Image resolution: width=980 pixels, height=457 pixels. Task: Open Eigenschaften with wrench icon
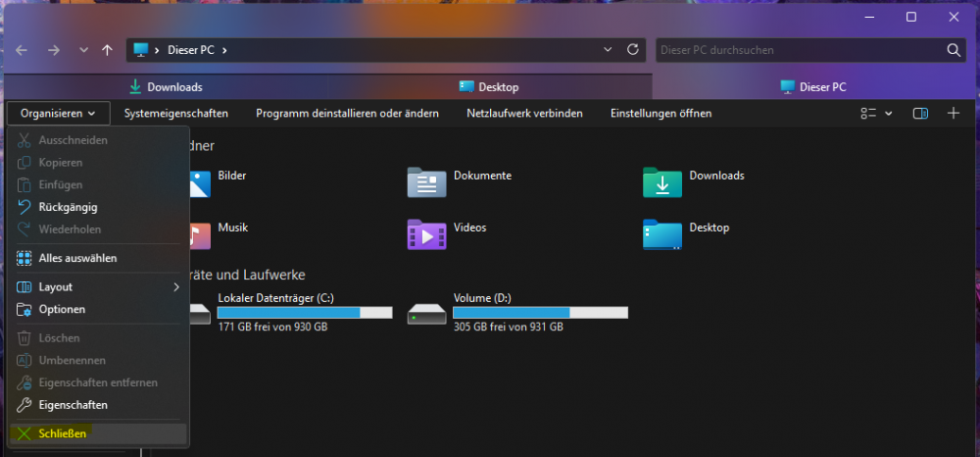99,405
